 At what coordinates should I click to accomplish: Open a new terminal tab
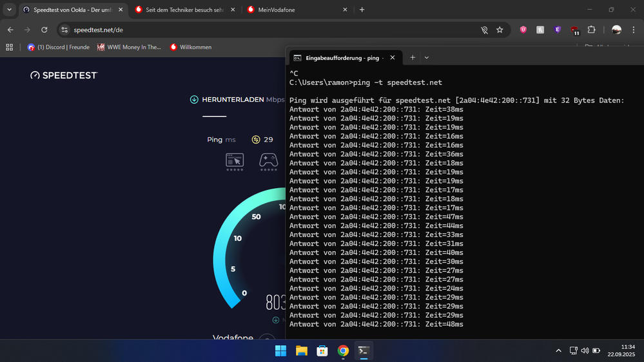coord(413,57)
